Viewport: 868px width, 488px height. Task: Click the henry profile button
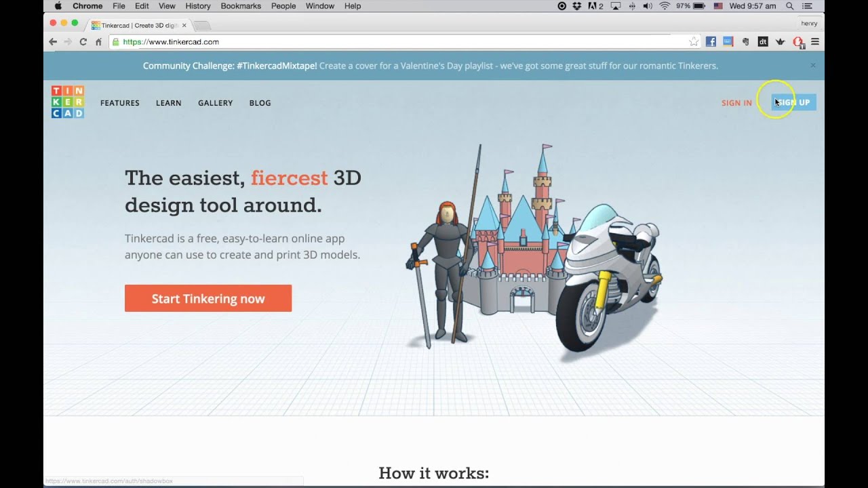click(809, 23)
